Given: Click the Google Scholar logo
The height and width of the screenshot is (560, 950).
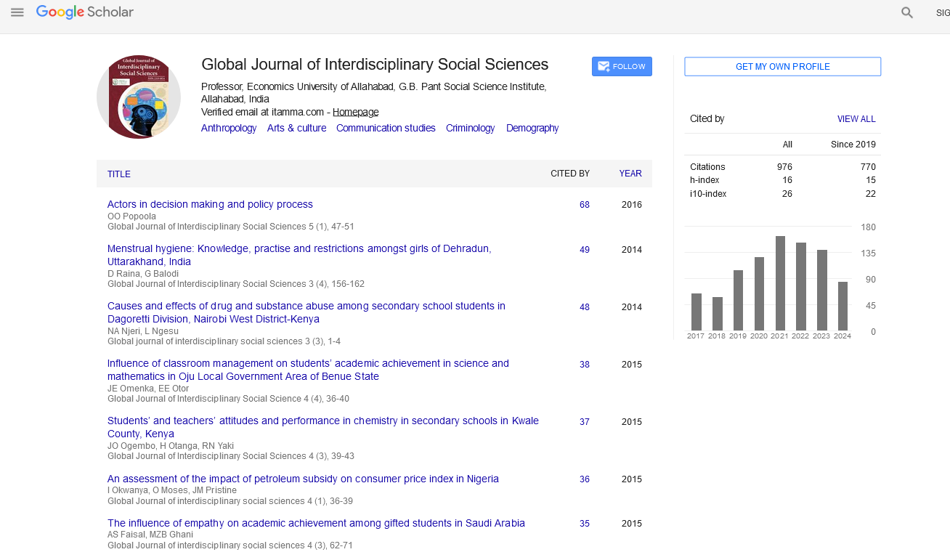Looking at the screenshot, I should (x=85, y=12).
